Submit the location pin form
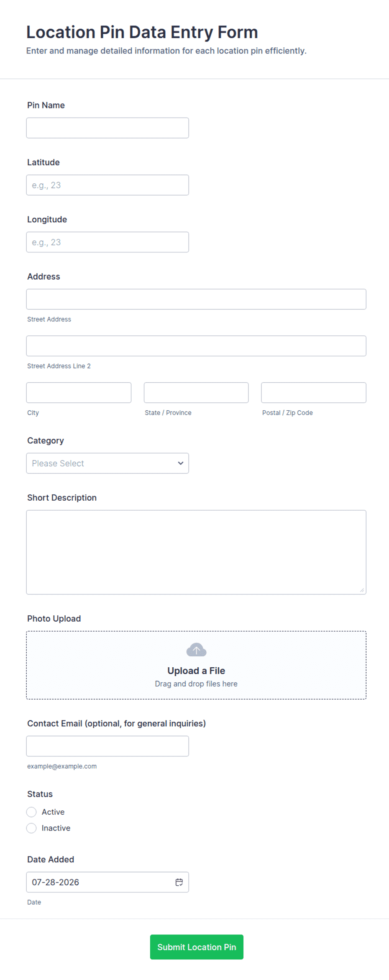 click(x=197, y=947)
